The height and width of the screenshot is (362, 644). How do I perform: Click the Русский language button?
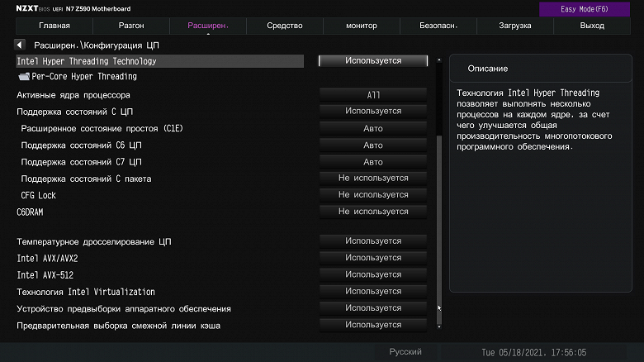(x=405, y=352)
